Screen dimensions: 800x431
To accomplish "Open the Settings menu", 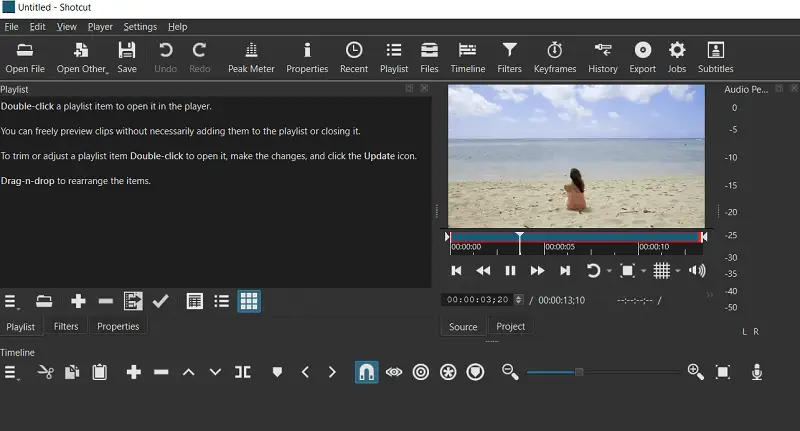I will pyautogui.click(x=140, y=27).
